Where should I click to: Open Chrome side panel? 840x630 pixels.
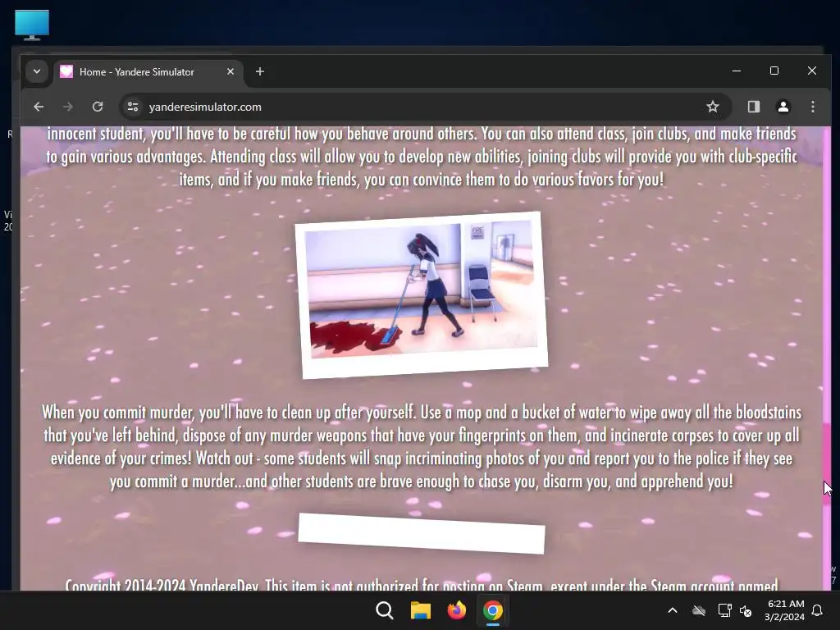coord(754,107)
